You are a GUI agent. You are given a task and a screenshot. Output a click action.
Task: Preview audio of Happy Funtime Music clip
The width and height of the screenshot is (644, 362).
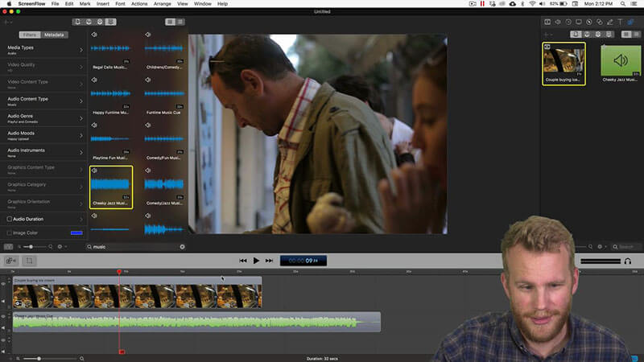pos(94,80)
